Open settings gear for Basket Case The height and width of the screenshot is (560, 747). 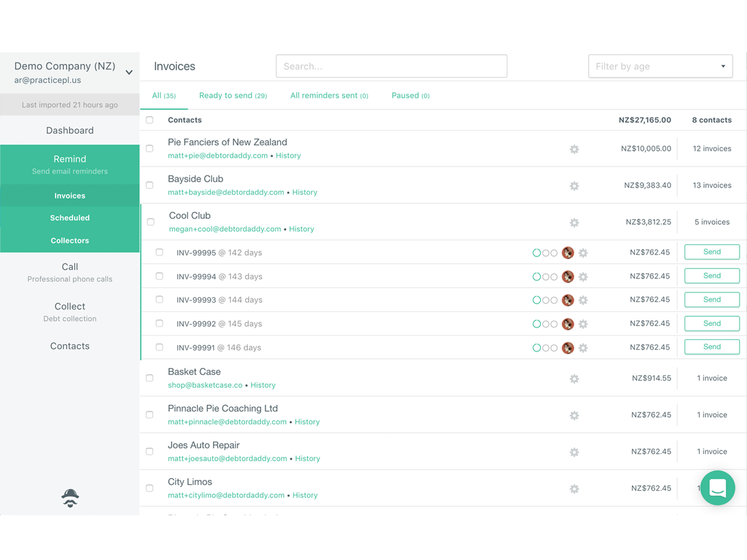point(574,378)
